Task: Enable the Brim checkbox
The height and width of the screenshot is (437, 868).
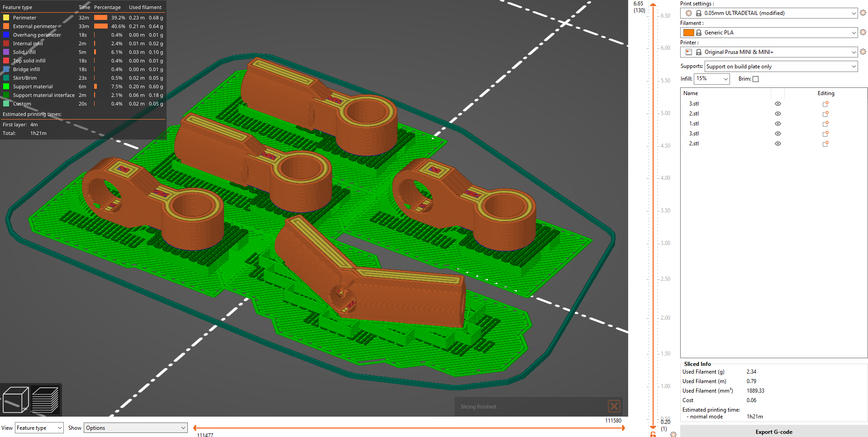Action: click(x=755, y=79)
